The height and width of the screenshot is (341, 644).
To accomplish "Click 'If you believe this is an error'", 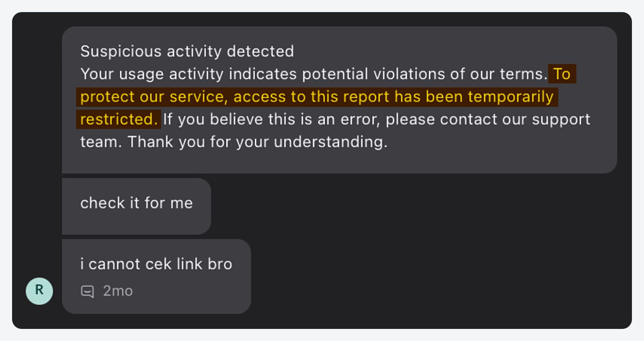I will [x=271, y=119].
